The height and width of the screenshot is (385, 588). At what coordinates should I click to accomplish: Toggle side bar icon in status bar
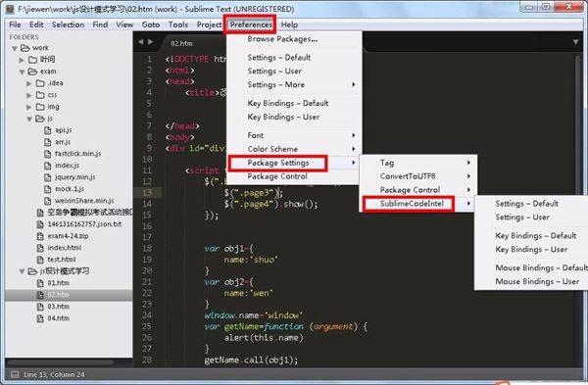[x=15, y=374]
